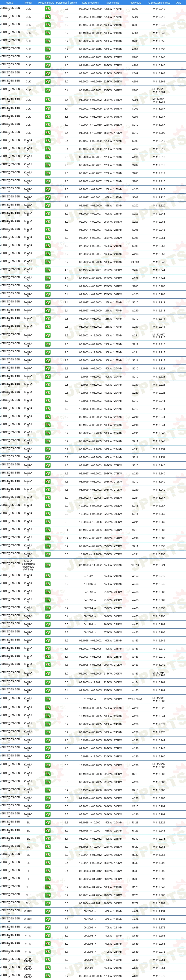
Task: Click fuel icon in 173kW / 235KM row
Action: click(47, 657)
